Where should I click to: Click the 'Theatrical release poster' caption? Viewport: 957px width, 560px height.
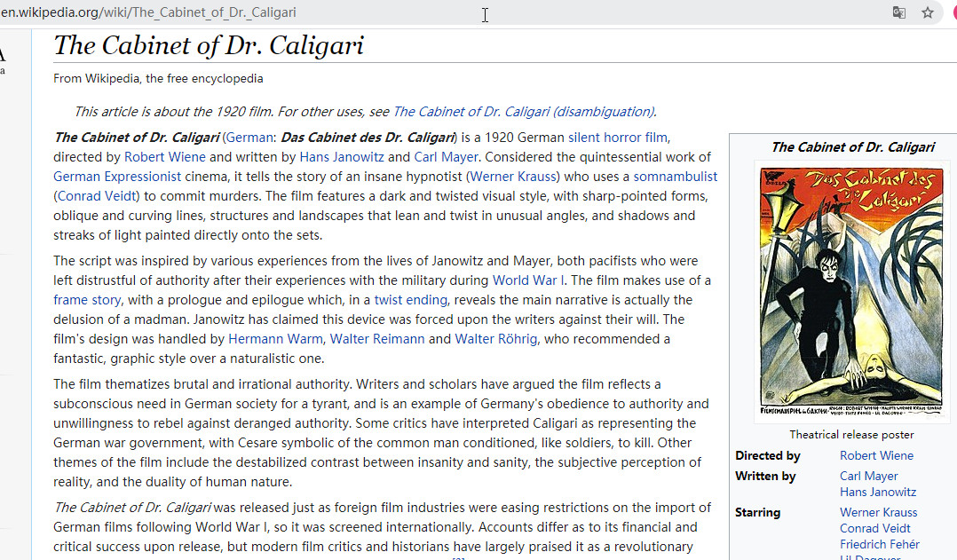click(x=851, y=434)
